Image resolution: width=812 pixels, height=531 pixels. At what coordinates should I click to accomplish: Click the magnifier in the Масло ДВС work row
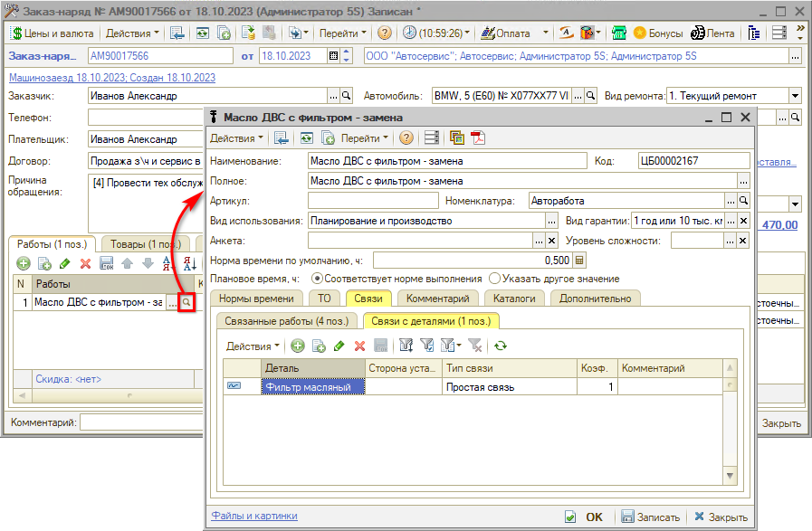tap(186, 302)
